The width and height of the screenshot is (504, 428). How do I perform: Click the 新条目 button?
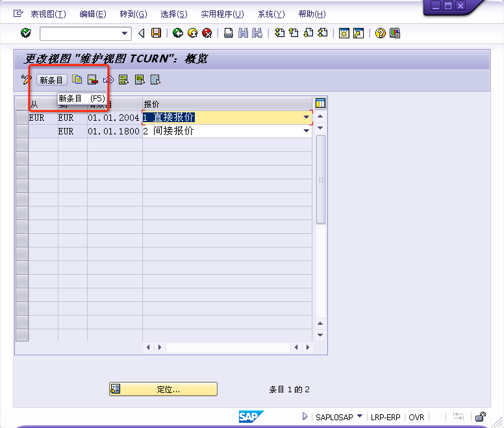51,80
